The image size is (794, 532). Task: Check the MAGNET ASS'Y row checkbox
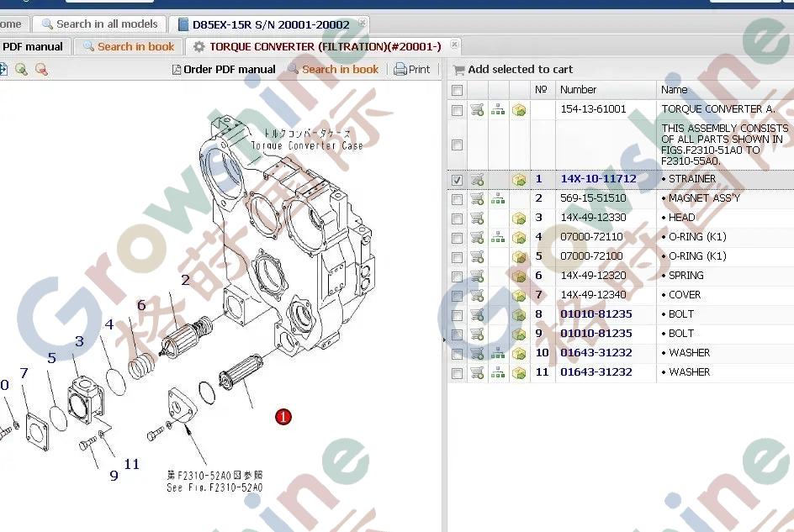pyautogui.click(x=457, y=199)
